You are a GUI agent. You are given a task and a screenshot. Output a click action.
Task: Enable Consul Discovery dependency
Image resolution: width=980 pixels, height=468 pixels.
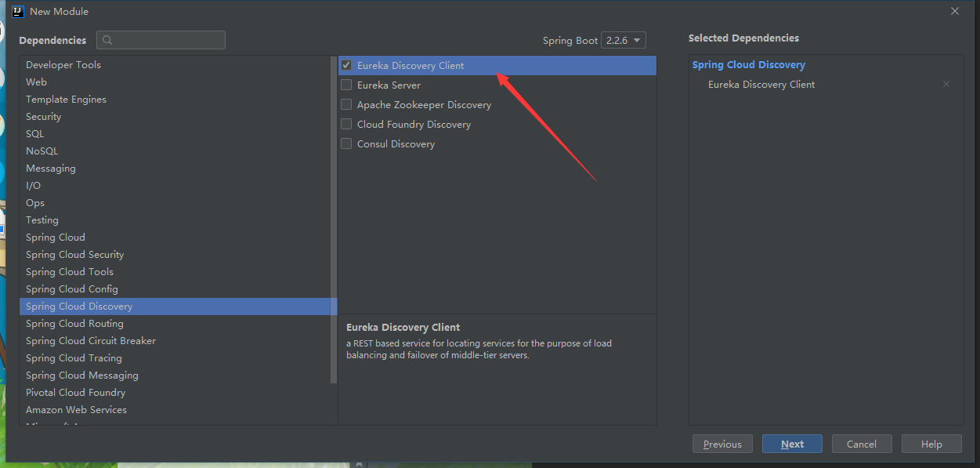tap(346, 144)
